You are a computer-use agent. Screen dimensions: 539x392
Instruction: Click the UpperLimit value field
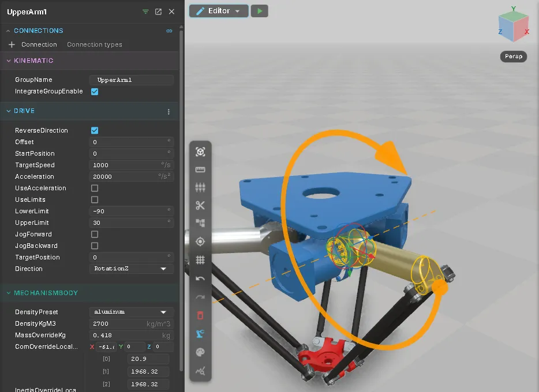point(132,223)
